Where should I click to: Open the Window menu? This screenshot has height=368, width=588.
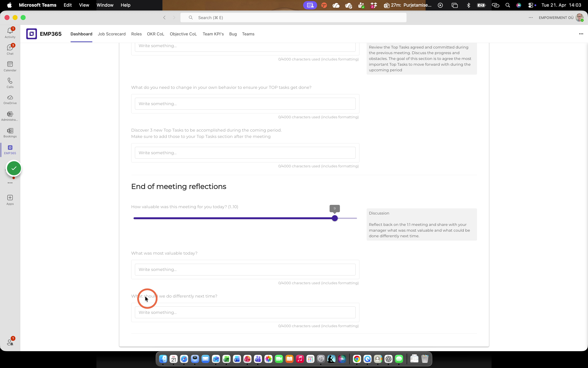pos(105,5)
